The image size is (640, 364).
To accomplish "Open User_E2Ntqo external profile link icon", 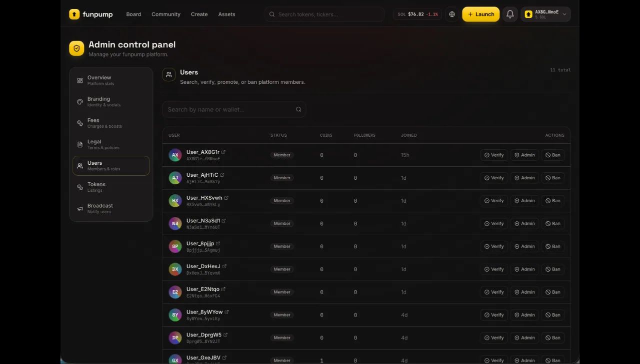I will click(223, 289).
